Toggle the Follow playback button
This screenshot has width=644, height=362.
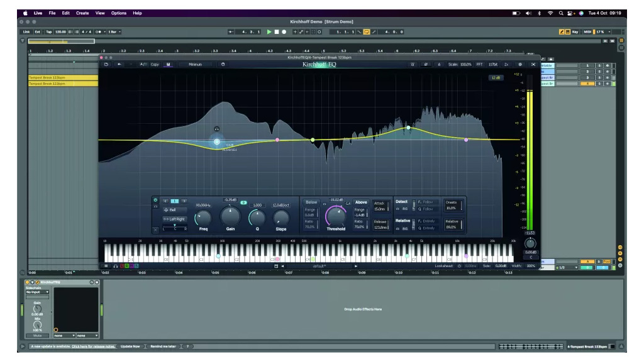pos(231,31)
